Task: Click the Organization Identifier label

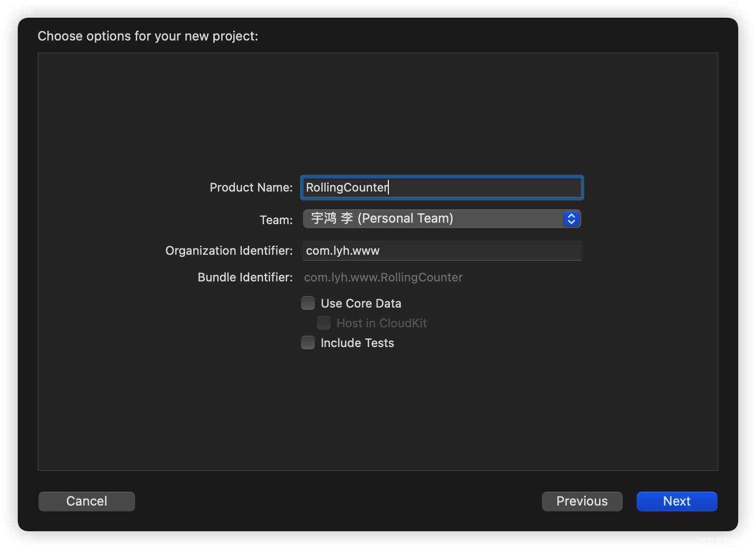Action: (x=229, y=251)
